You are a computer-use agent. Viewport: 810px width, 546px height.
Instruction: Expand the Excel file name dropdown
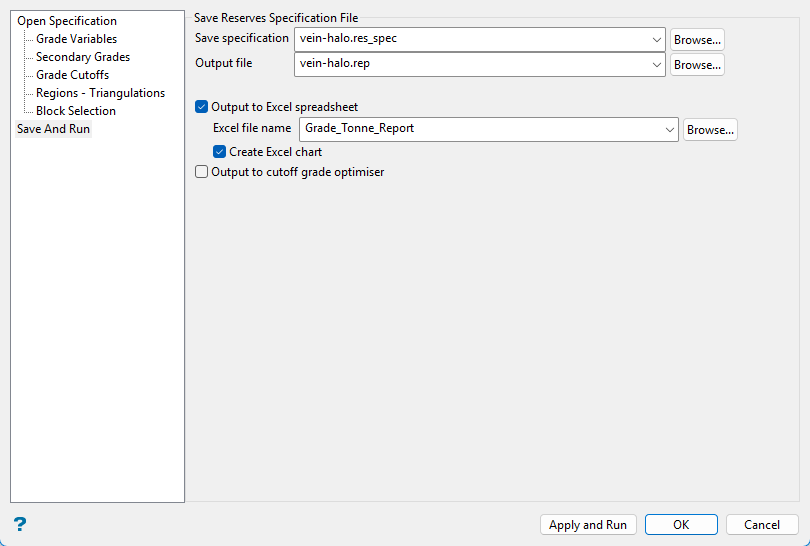pyautogui.click(x=669, y=129)
